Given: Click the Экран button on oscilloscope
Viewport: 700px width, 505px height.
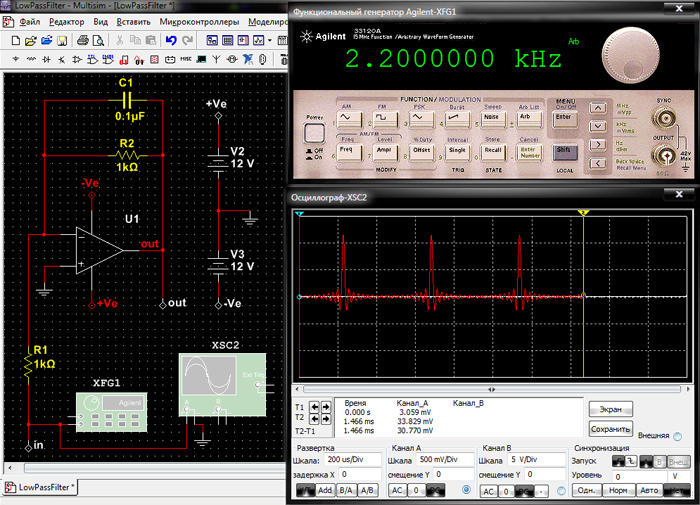Looking at the screenshot, I should (x=610, y=409).
